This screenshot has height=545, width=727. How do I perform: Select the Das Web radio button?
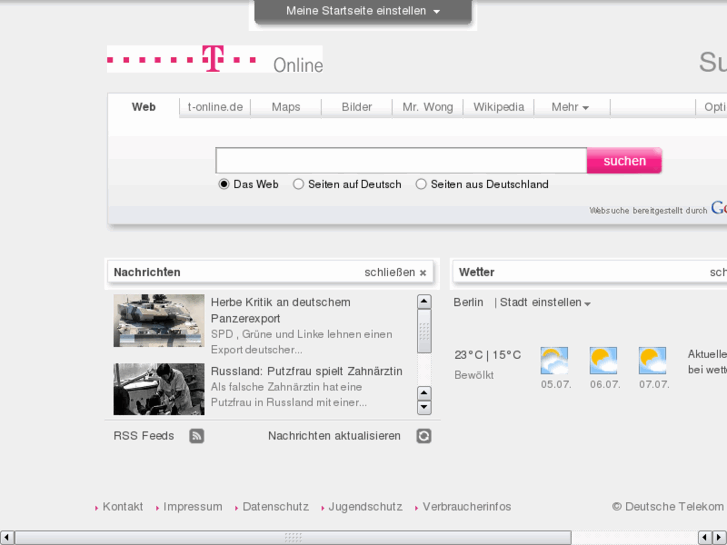coord(224,184)
